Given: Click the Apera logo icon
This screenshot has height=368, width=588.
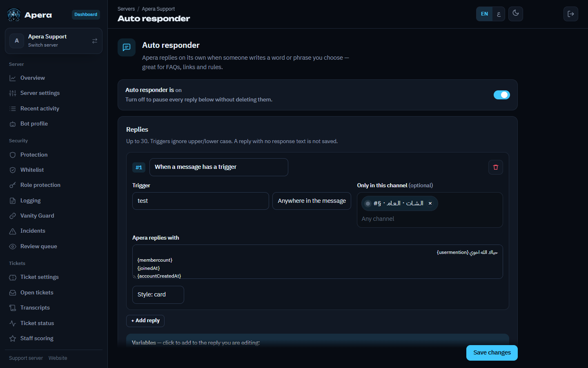Looking at the screenshot, I should tap(14, 15).
